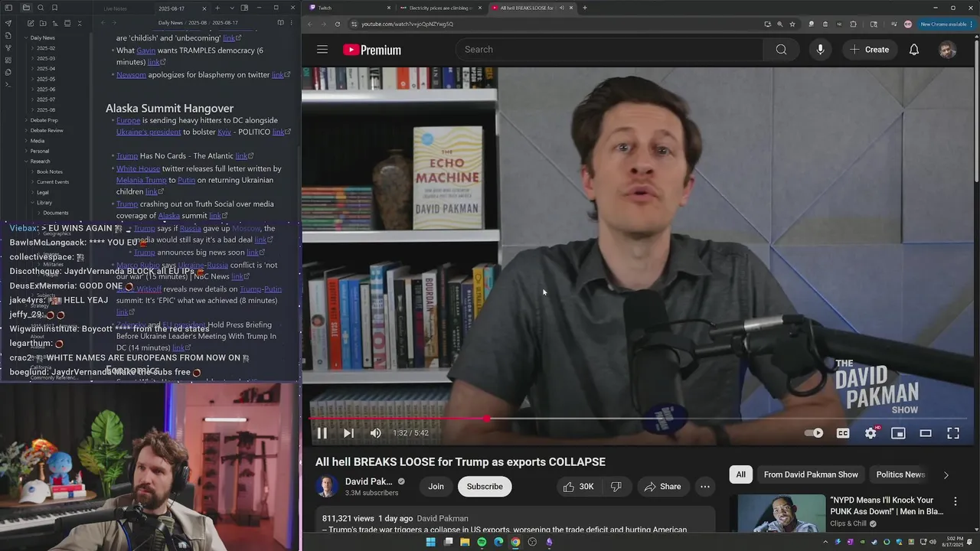Filter by From David Pakman Show

(x=811, y=474)
